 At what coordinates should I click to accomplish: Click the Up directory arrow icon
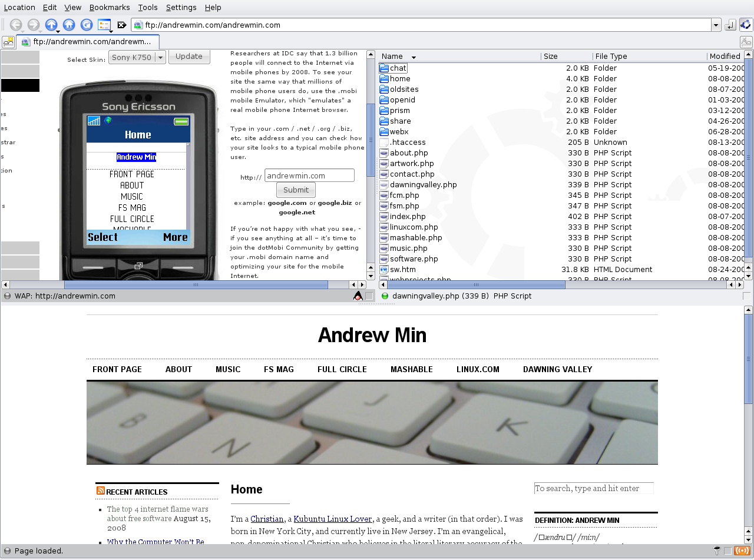pyautogui.click(x=51, y=25)
